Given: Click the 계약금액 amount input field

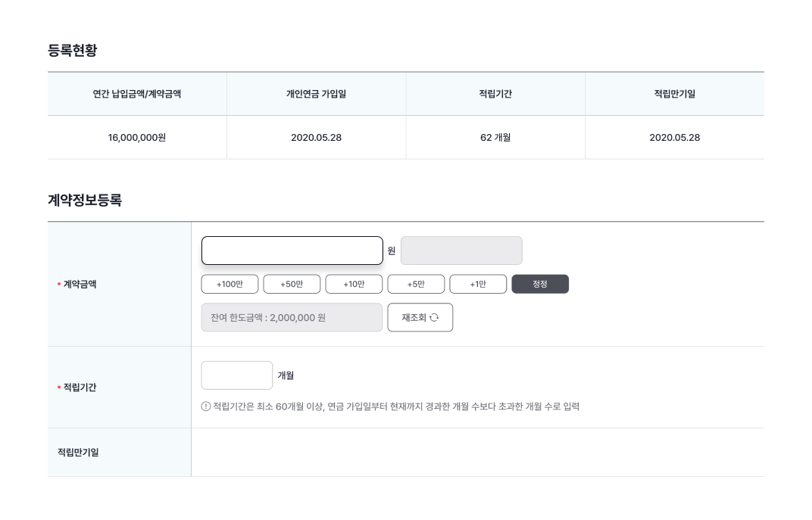Looking at the screenshot, I should click(x=292, y=251).
